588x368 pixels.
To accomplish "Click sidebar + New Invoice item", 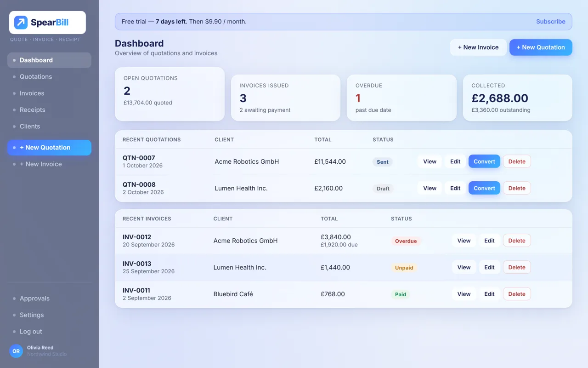I will 49,164.
